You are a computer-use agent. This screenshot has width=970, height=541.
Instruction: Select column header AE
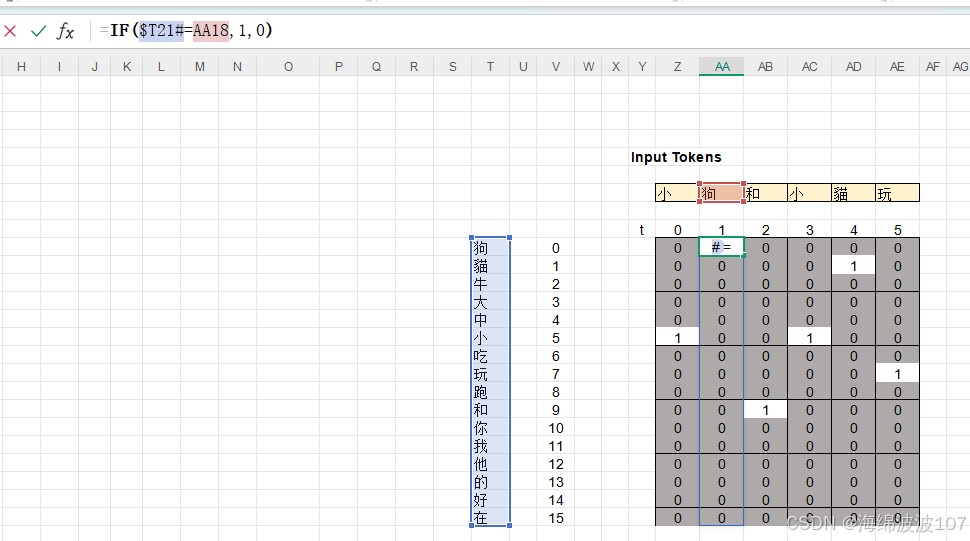point(897,67)
